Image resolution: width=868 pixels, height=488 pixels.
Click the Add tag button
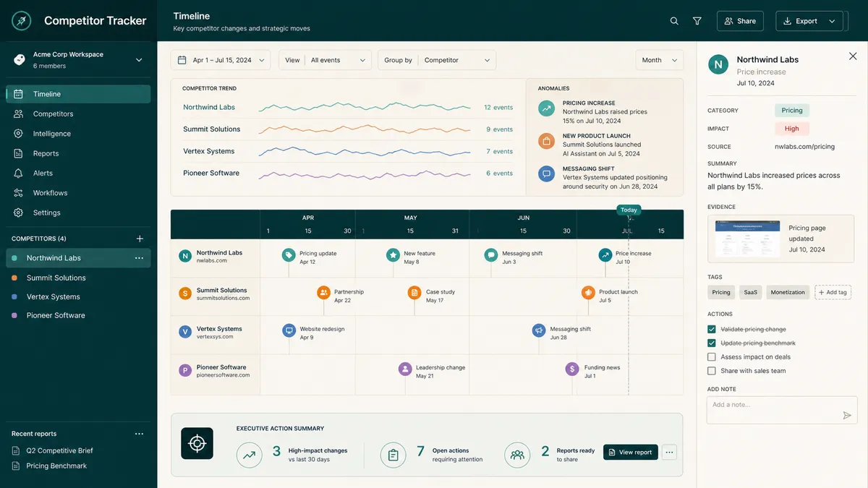(833, 292)
